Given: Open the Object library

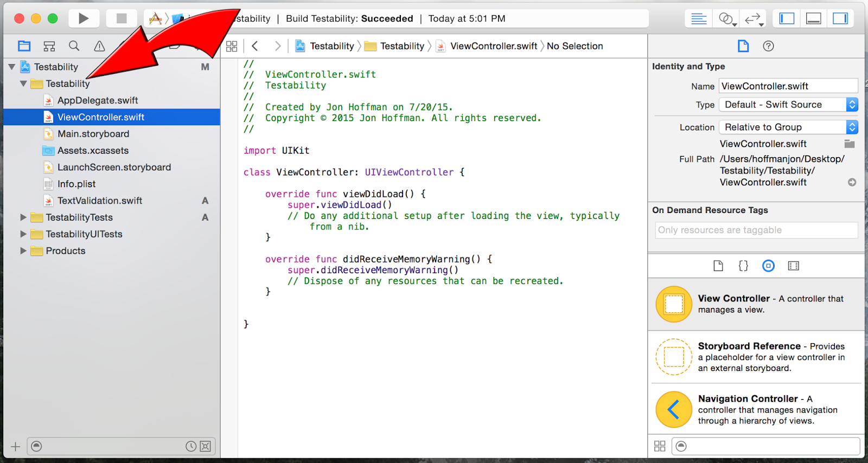Looking at the screenshot, I should click(768, 266).
